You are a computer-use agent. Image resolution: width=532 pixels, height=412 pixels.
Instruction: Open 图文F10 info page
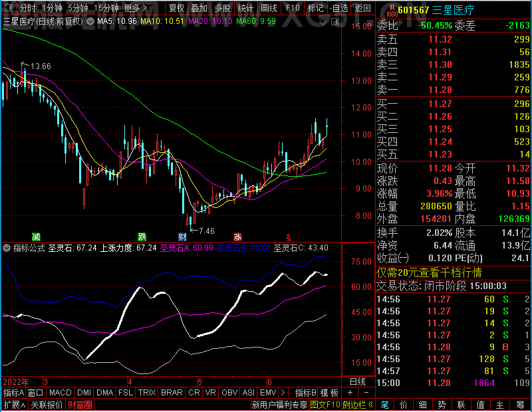(325, 405)
